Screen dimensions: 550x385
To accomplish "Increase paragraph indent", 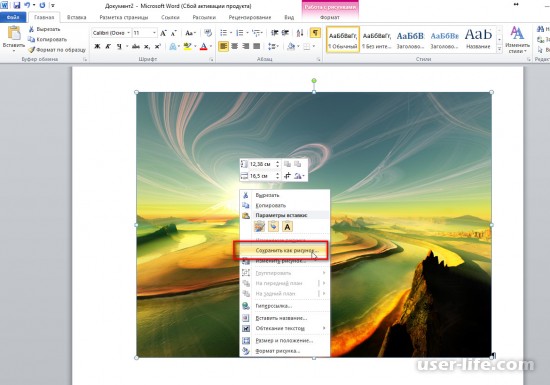I will (x=285, y=33).
